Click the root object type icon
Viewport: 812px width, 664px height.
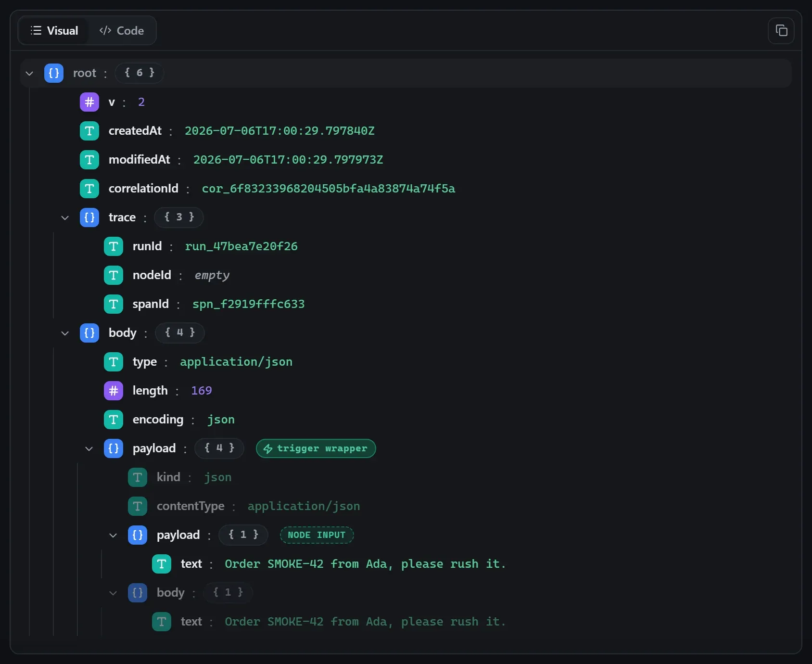click(54, 73)
